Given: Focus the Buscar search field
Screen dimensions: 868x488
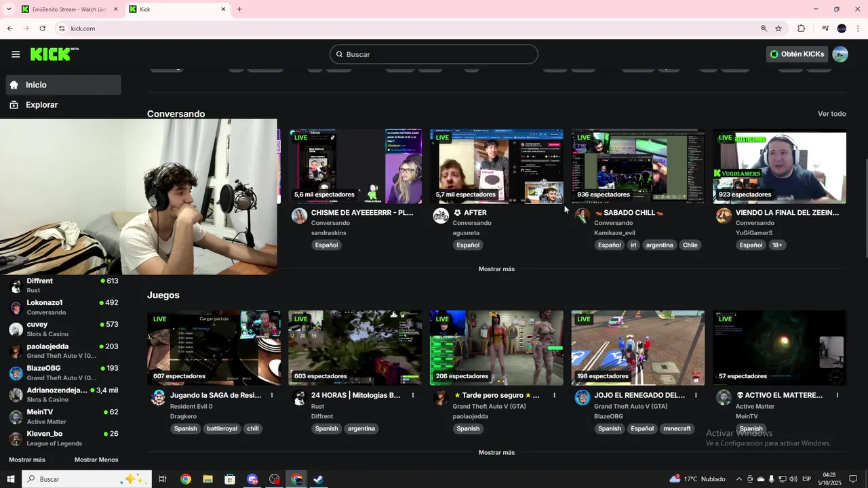Looking at the screenshot, I should [x=434, y=54].
